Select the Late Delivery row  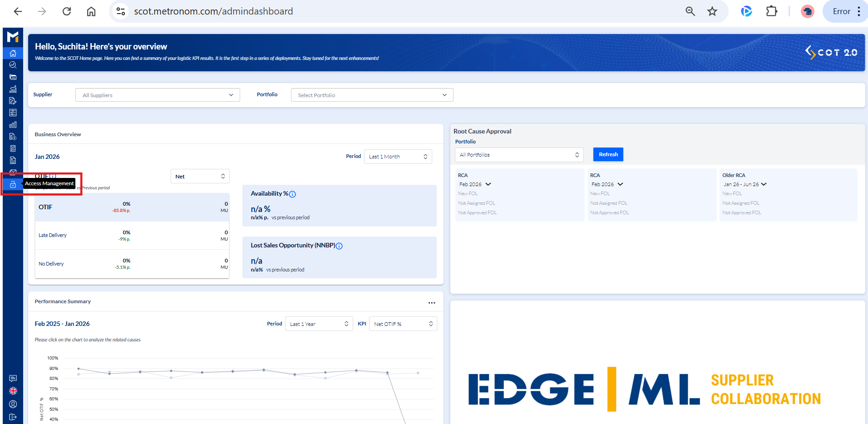point(132,236)
